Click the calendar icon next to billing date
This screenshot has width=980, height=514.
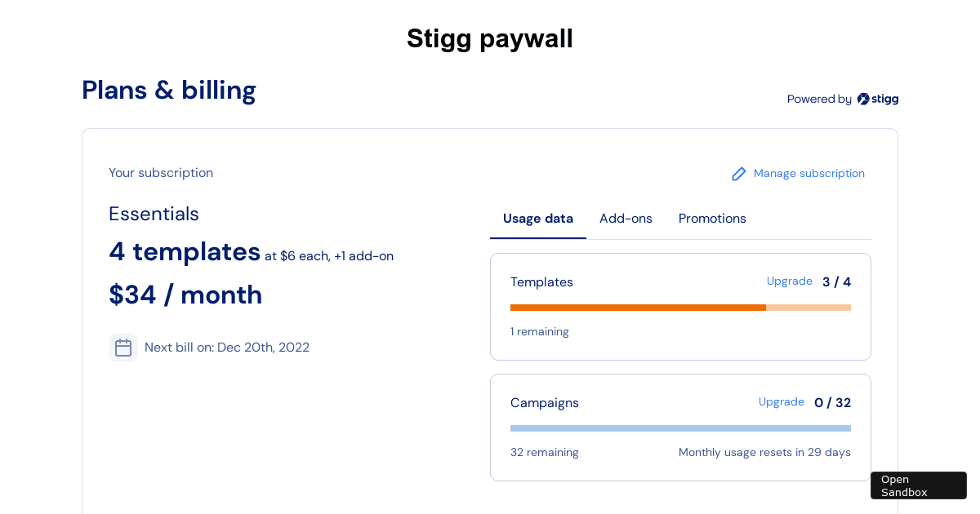coord(123,348)
